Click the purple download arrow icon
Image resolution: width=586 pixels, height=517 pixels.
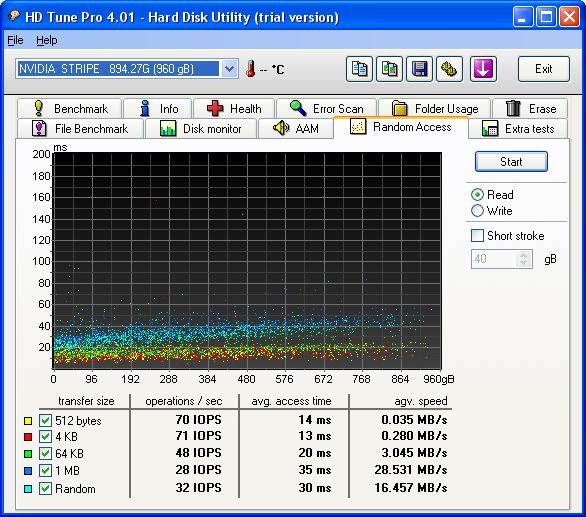[483, 69]
